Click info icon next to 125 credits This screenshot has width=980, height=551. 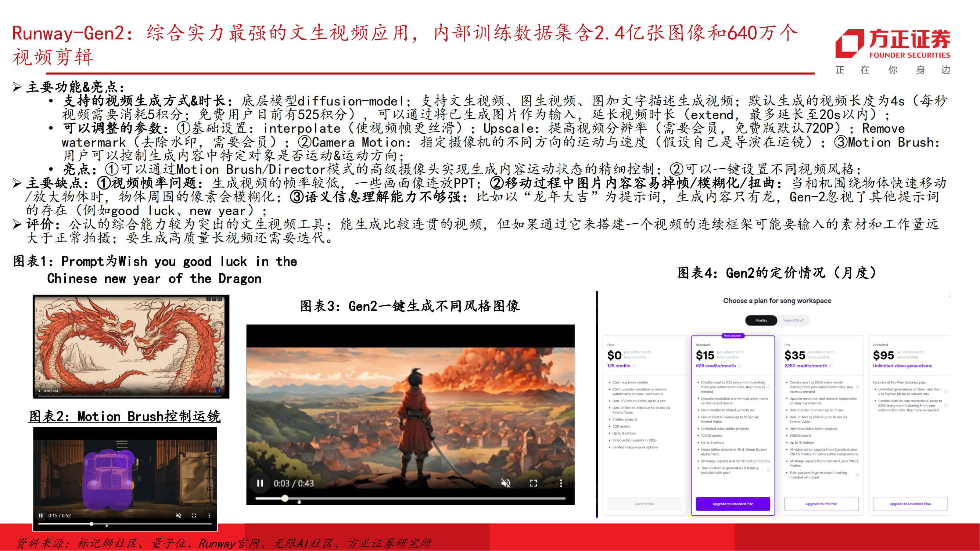634,366
